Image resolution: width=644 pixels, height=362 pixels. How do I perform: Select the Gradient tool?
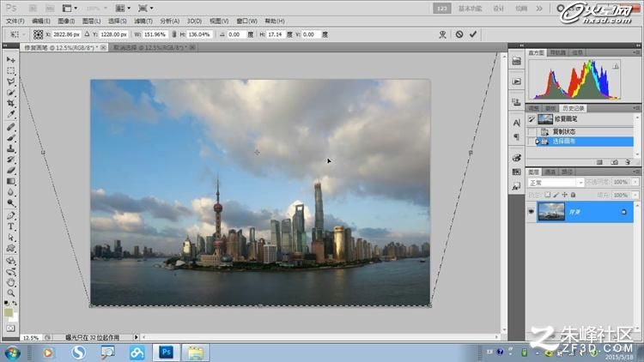pyautogui.click(x=10, y=181)
